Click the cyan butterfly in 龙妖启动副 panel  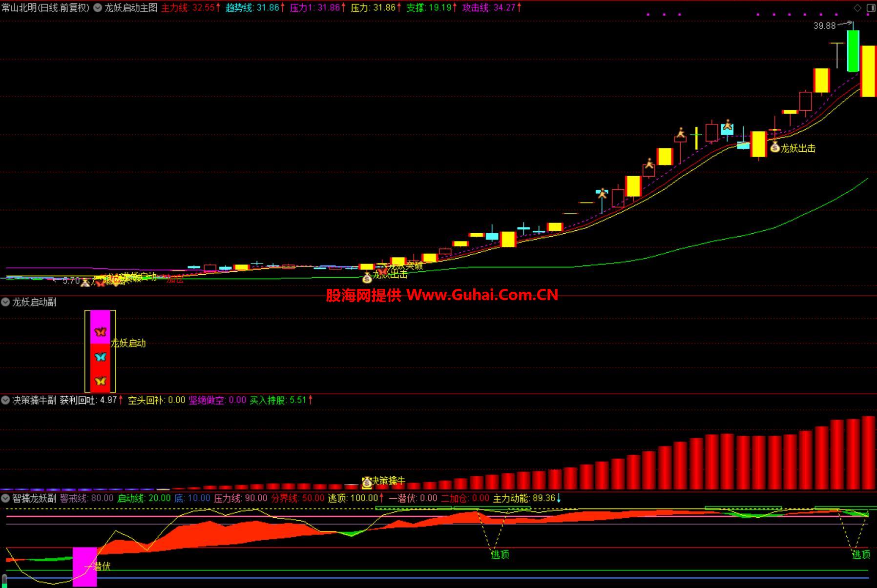pos(100,357)
